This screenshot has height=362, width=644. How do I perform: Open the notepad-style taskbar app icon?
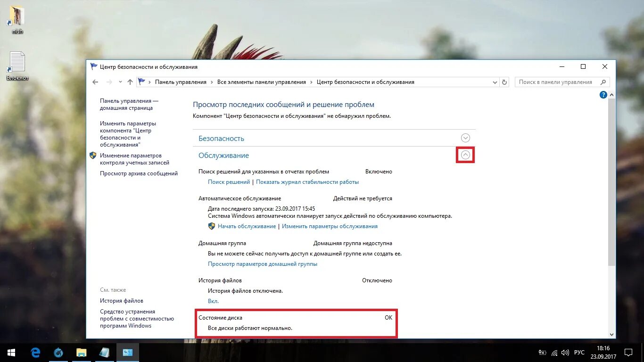[104, 352]
